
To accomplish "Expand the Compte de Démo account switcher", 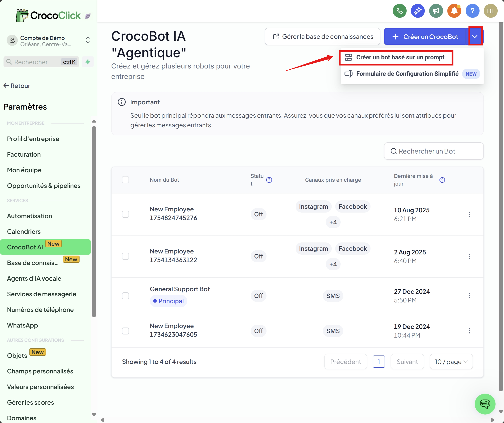I will tap(88, 40).
